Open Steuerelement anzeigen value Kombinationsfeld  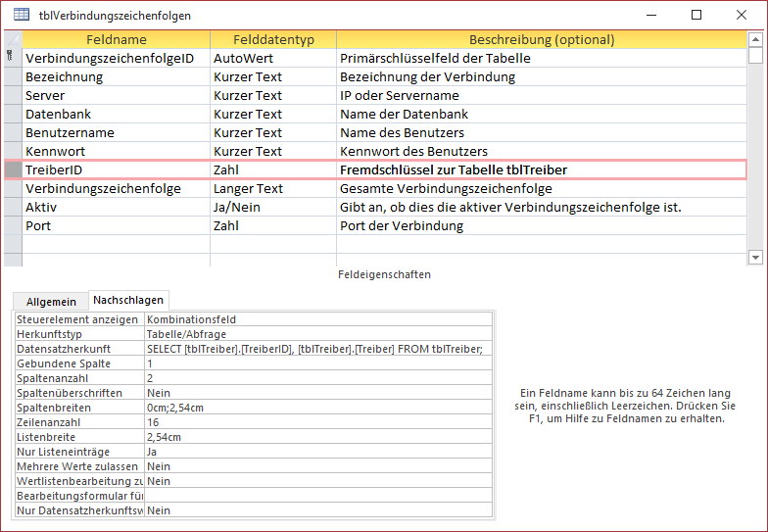318,319
